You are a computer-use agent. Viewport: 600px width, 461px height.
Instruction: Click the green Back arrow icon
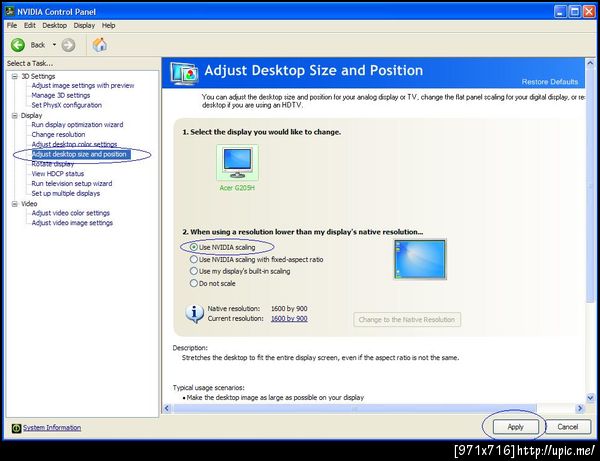(18, 45)
